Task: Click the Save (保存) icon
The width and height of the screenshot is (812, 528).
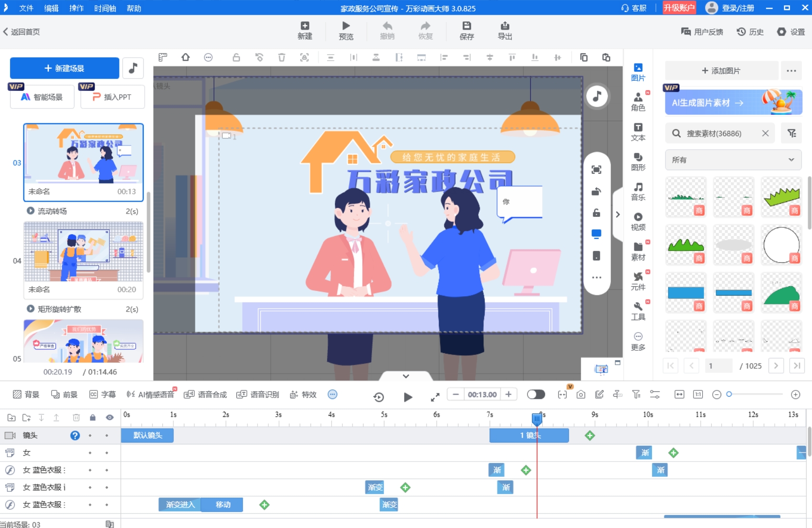Action: (x=466, y=30)
